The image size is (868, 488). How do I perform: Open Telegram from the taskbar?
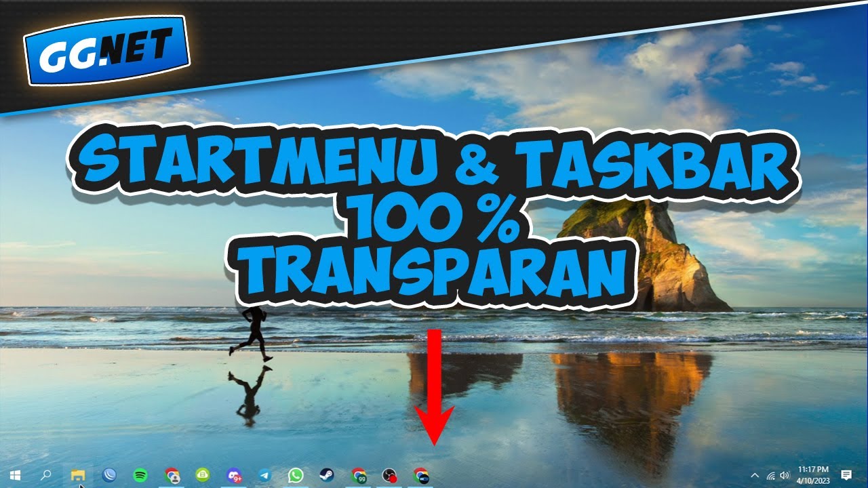pos(264,475)
